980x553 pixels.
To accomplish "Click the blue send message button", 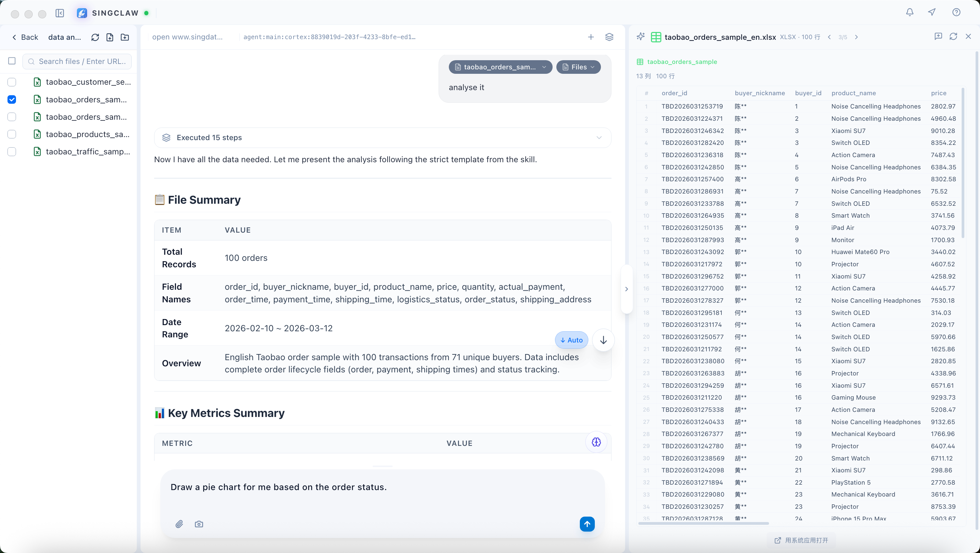I will click(587, 524).
